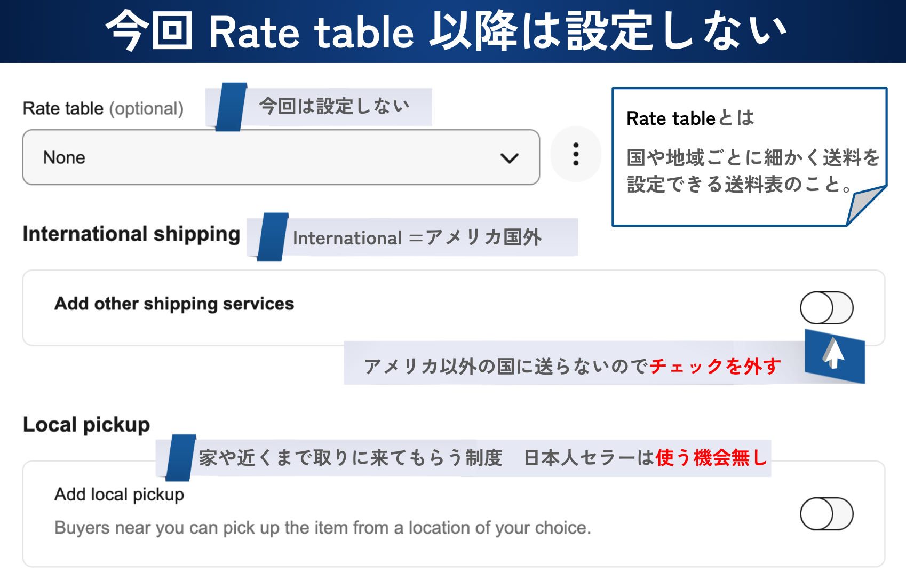Select the International shipping section heading
Image resolution: width=906 pixels, height=588 pixels.
click(x=131, y=234)
